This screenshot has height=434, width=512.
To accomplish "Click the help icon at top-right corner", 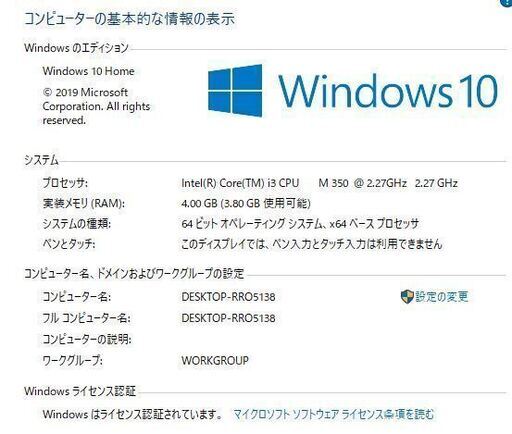I will pyautogui.click(x=507, y=2).
